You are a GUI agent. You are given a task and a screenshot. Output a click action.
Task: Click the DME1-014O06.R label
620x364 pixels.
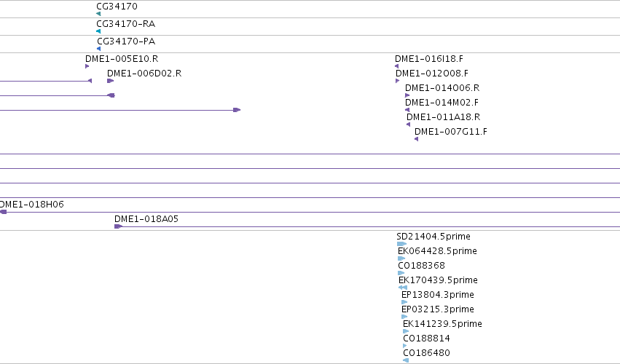click(x=442, y=88)
